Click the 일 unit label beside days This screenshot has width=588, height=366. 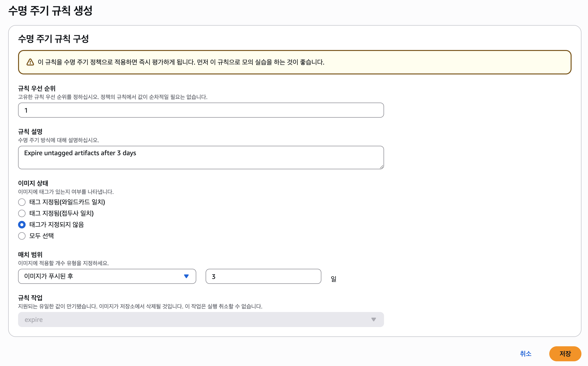pyautogui.click(x=334, y=279)
